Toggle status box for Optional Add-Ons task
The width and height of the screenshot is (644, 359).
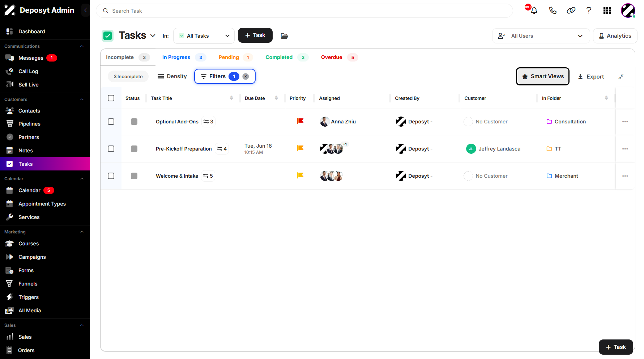pyautogui.click(x=134, y=122)
